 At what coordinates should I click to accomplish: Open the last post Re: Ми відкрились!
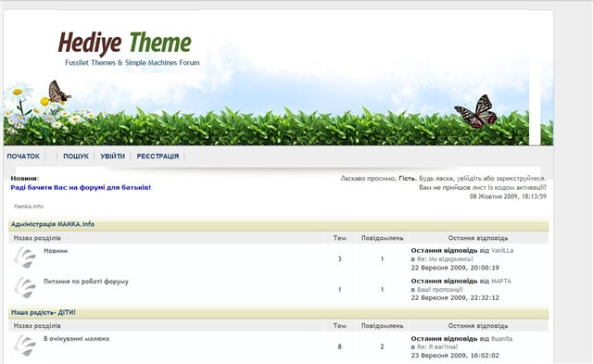click(x=445, y=259)
